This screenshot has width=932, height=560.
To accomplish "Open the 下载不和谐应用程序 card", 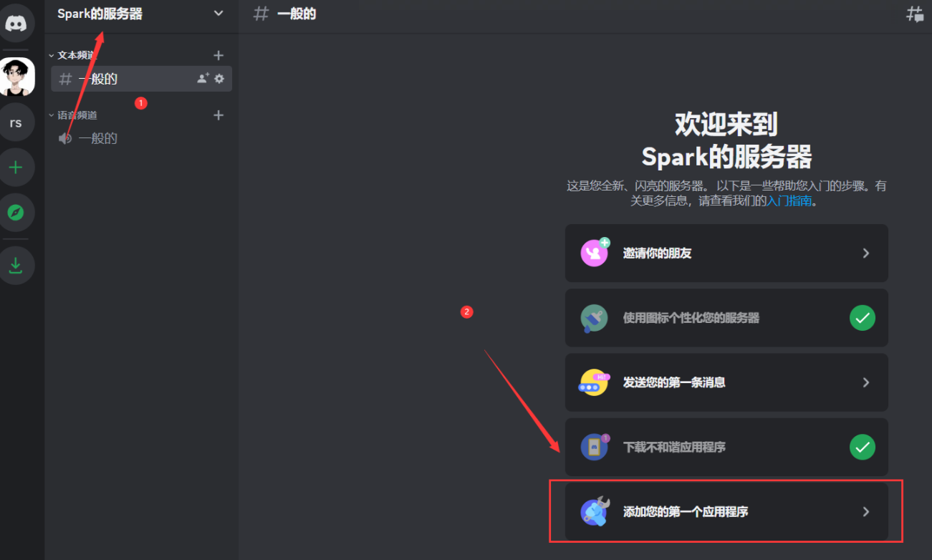I will 726,448.
